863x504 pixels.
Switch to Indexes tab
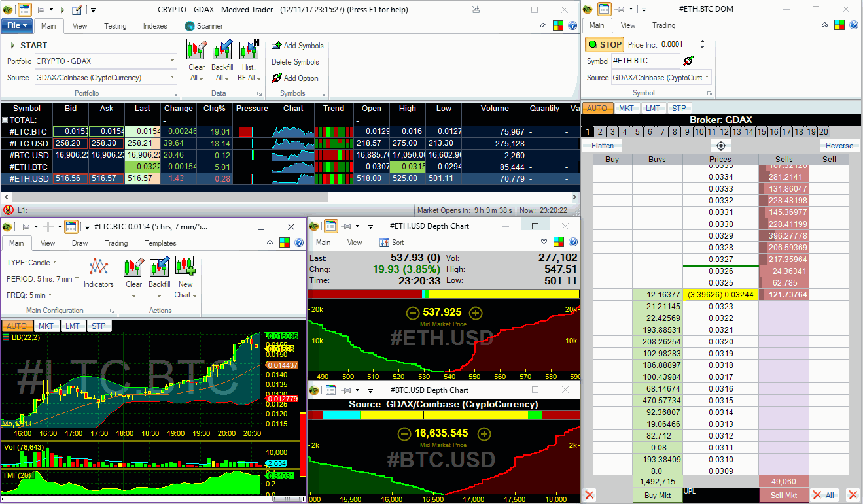[155, 26]
